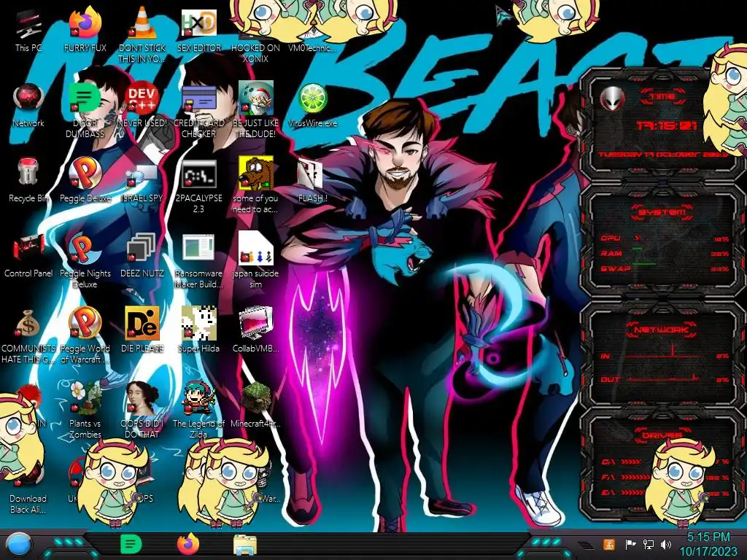747x560 pixels.
Task: Click the CPU usage row in the System widget
Action: [x=665, y=238]
